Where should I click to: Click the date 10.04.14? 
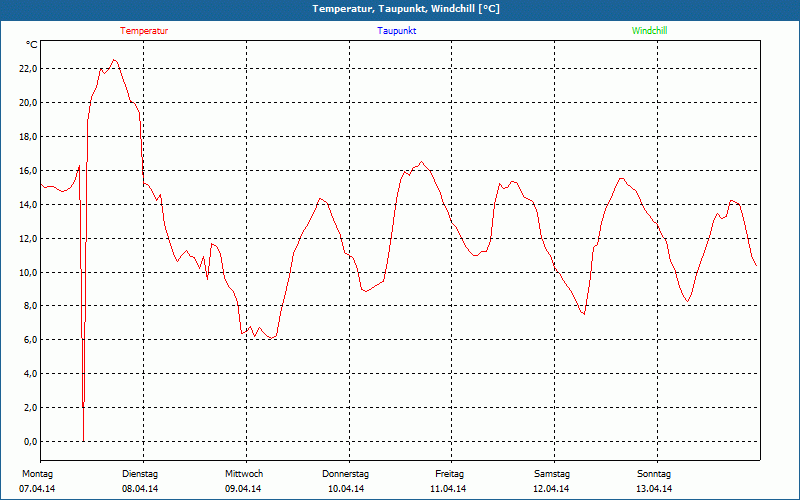[x=346, y=489]
